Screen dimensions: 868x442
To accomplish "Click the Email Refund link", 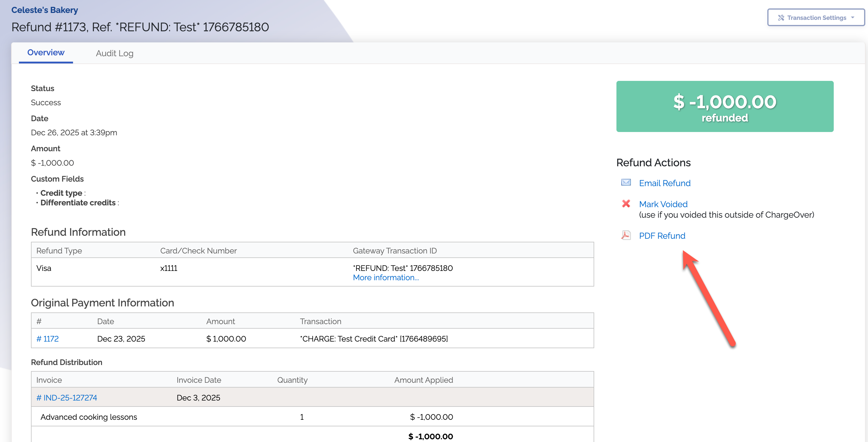I will coord(665,183).
